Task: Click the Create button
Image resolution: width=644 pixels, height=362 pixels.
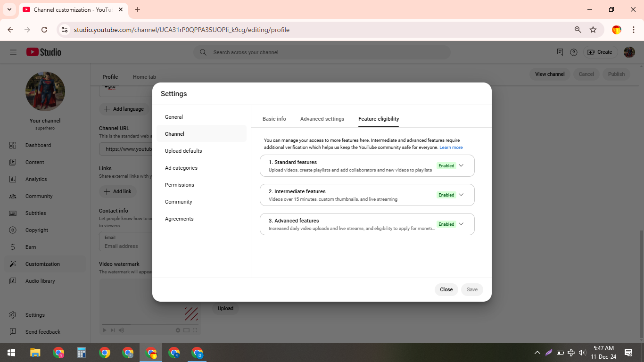Action: pyautogui.click(x=600, y=52)
